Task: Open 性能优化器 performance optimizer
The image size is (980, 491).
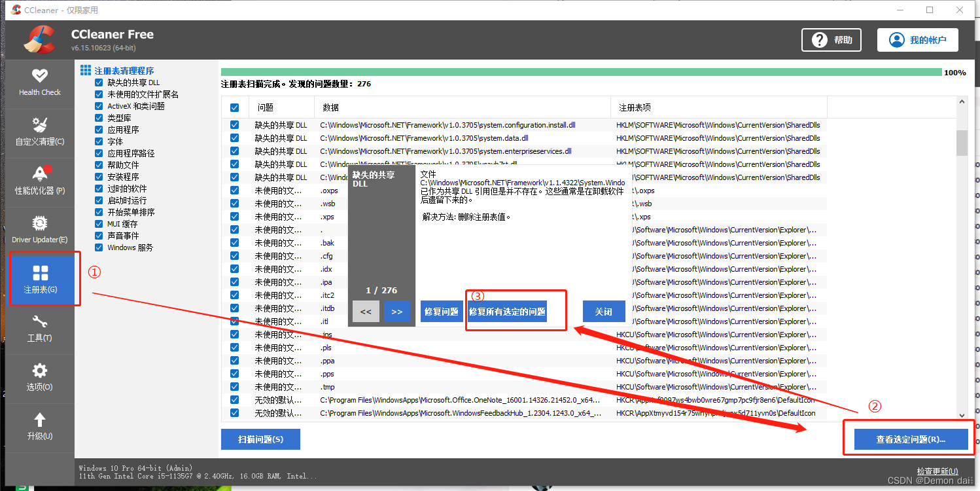Action: click(x=40, y=181)
